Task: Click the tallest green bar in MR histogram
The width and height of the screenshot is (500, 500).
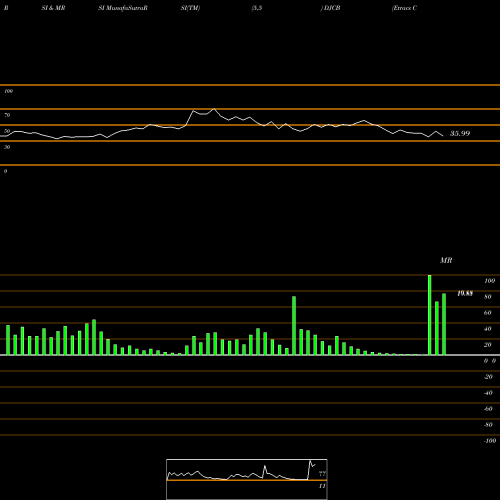Action: click(x=430, y=315)
